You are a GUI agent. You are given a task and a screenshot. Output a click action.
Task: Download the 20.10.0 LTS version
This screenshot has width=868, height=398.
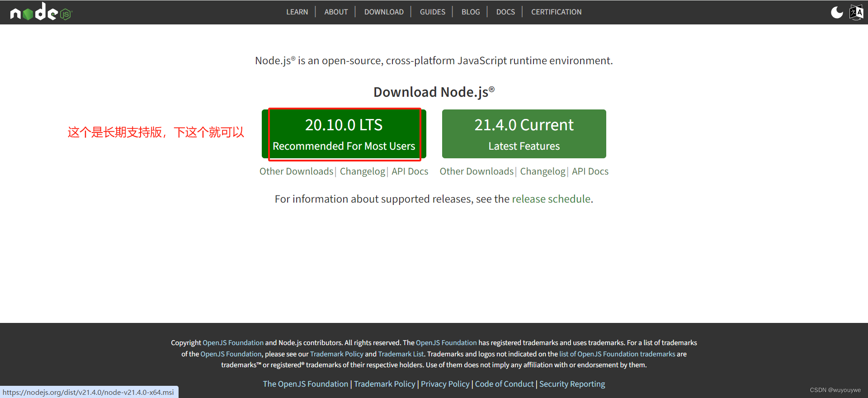(344, 134)
